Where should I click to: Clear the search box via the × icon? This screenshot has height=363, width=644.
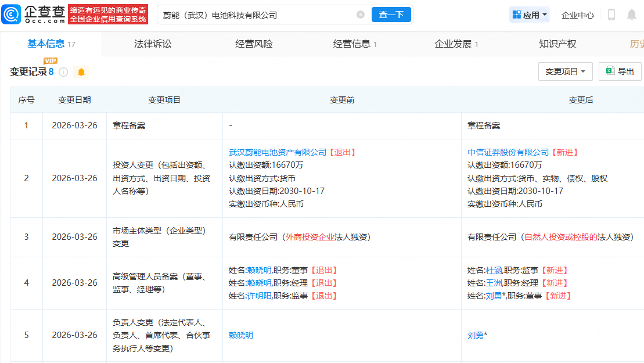[361, 15]
